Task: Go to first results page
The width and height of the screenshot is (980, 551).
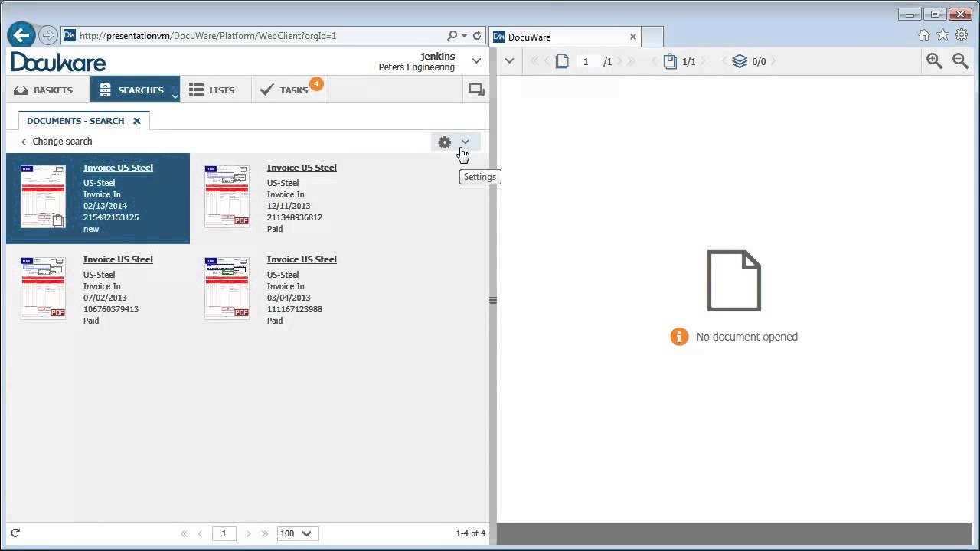Action: 184,533
